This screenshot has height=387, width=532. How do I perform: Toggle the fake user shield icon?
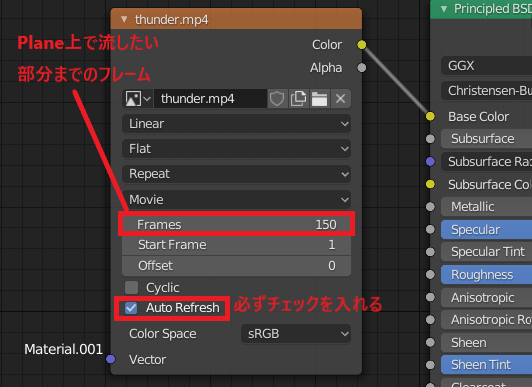[x=277, y=99]
